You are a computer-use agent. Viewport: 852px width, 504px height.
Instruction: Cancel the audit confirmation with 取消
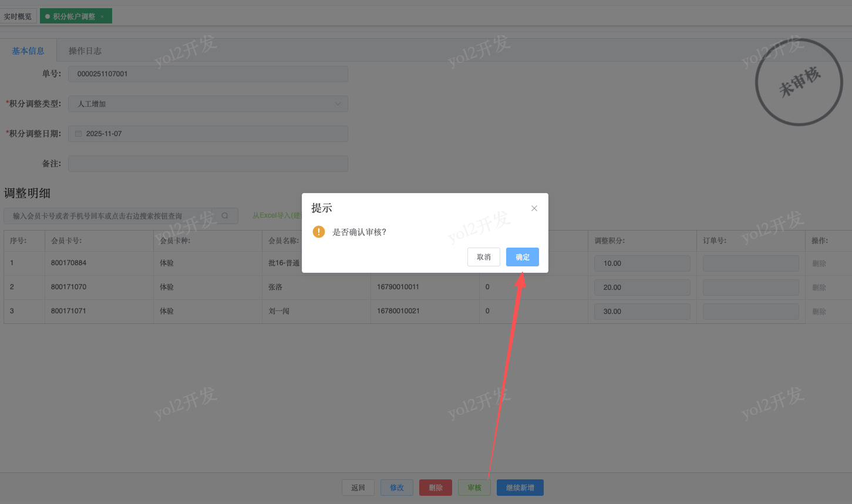coord(484,257)
